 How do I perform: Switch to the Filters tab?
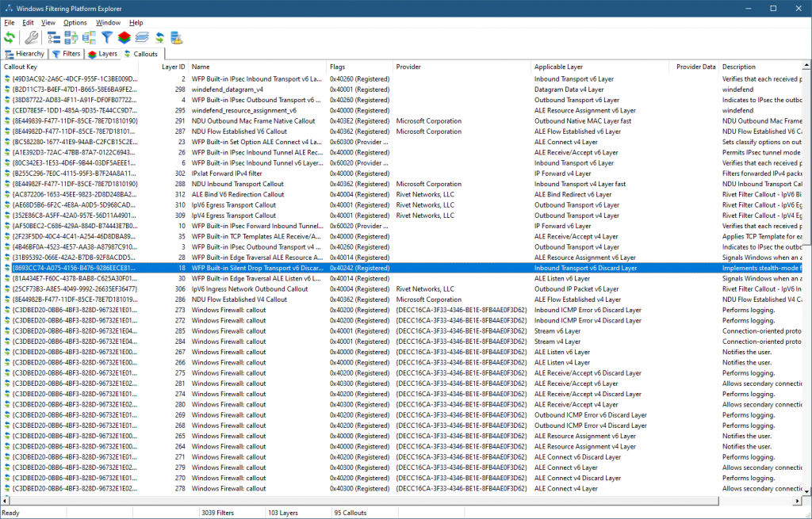[67, 54]
